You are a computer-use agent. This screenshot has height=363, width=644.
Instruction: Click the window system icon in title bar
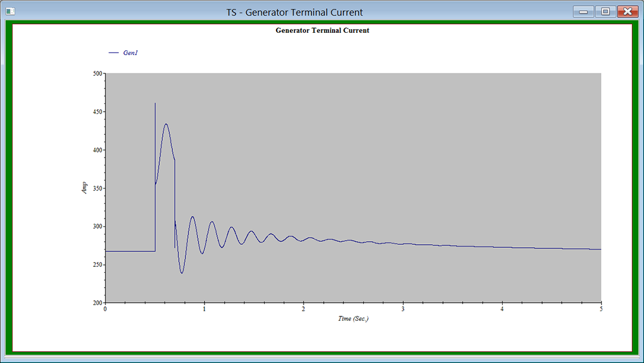10,11
